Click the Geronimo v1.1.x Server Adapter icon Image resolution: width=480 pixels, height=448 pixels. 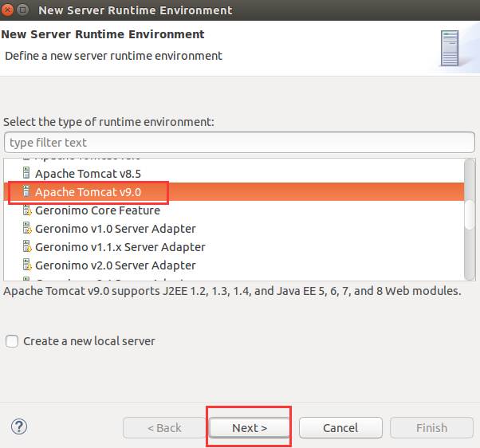pyautogui.click(x=27, y=247)
